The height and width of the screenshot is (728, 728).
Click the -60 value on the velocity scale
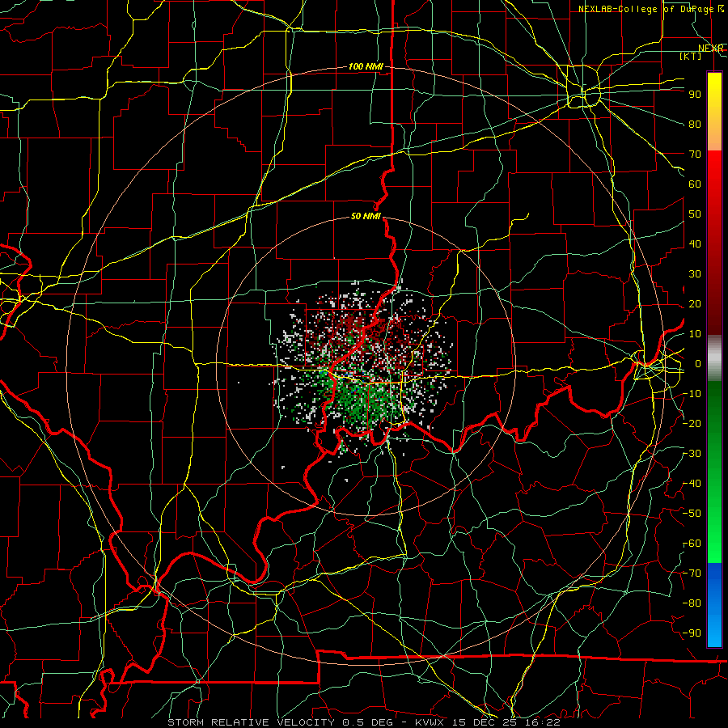pos(692,544)
